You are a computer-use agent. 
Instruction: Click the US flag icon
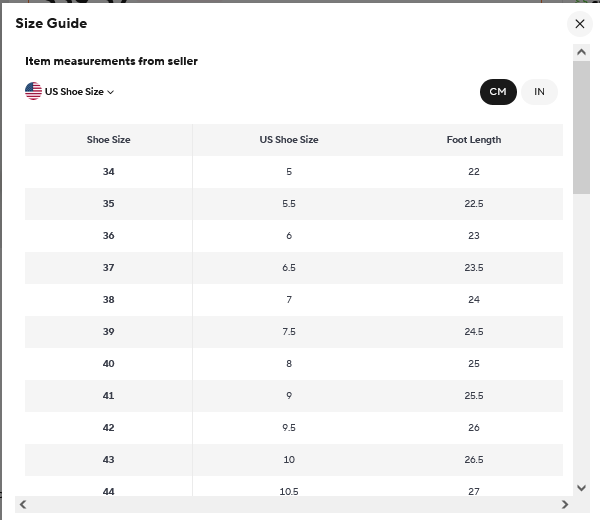pos(33,91)
